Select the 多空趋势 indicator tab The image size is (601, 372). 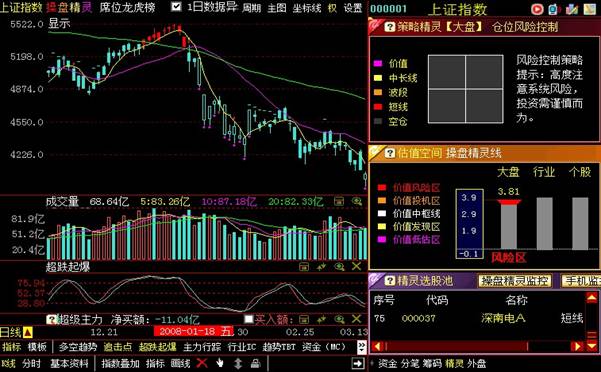tap(78, 347)
